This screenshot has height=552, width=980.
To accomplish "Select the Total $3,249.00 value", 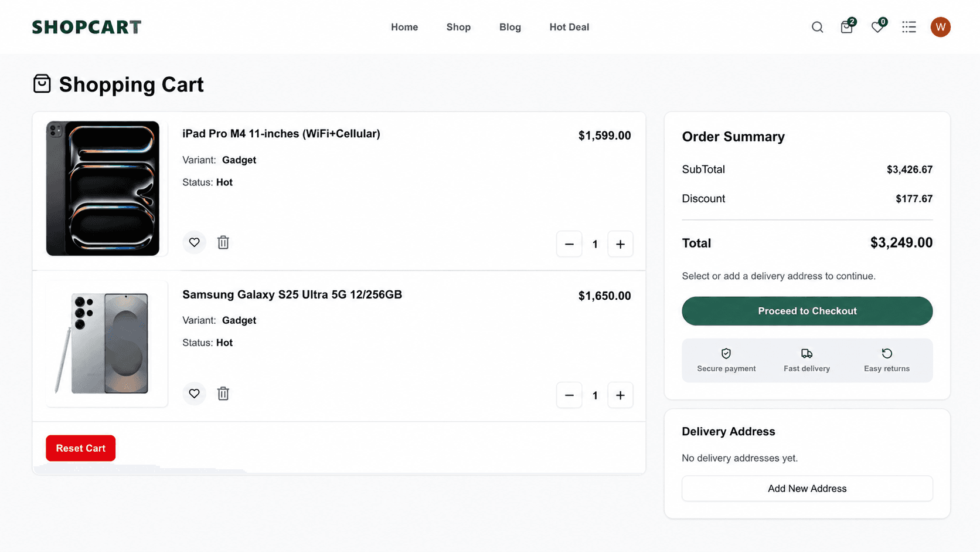I will pyautogui.click(x=901, y=243).
